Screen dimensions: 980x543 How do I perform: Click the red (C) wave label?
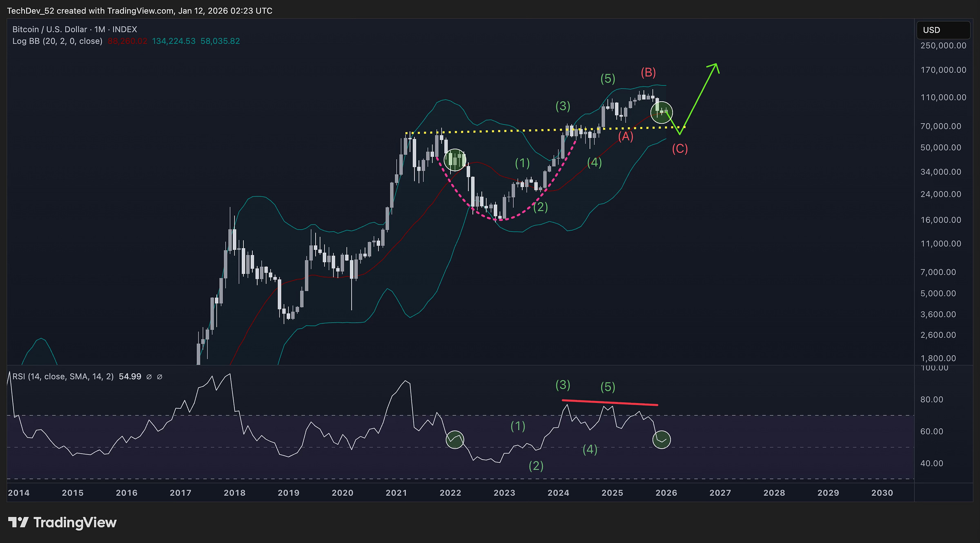coord(679,149)
